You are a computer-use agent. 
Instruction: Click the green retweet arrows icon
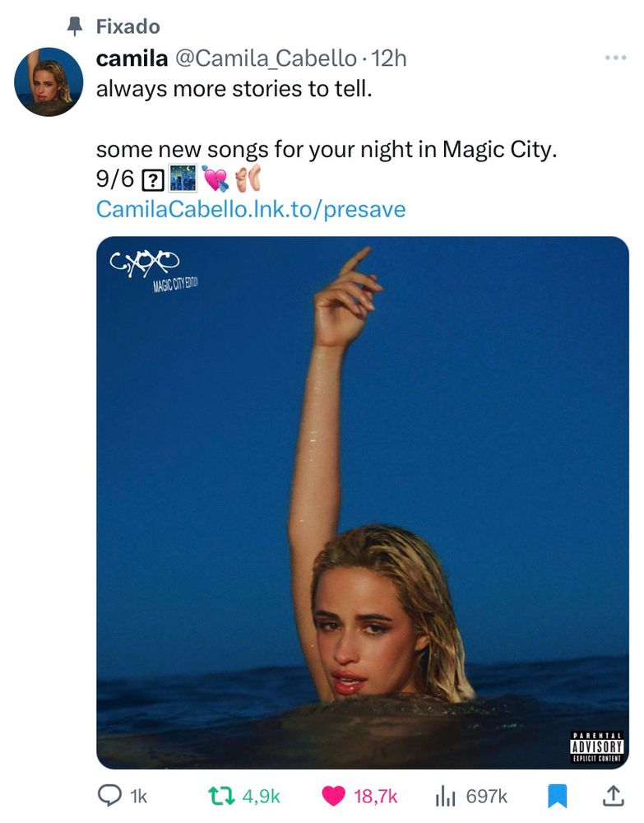pyautogui.click(x=218, y=796)
